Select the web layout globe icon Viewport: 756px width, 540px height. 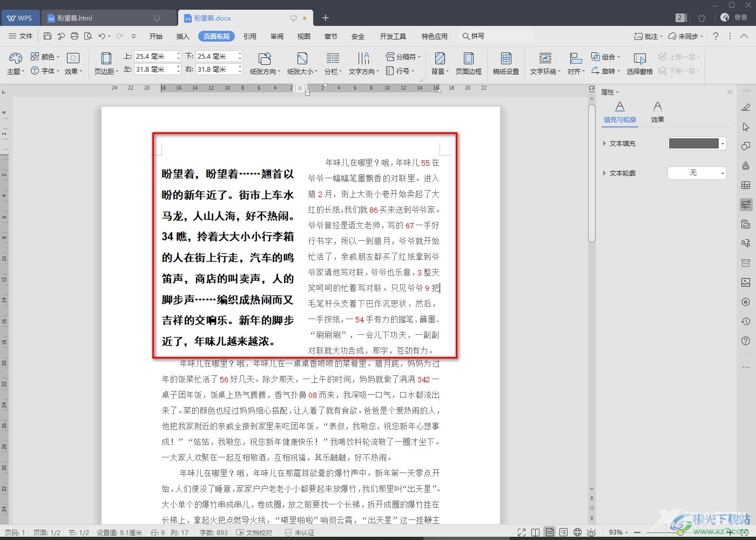[x=577, y=532]
